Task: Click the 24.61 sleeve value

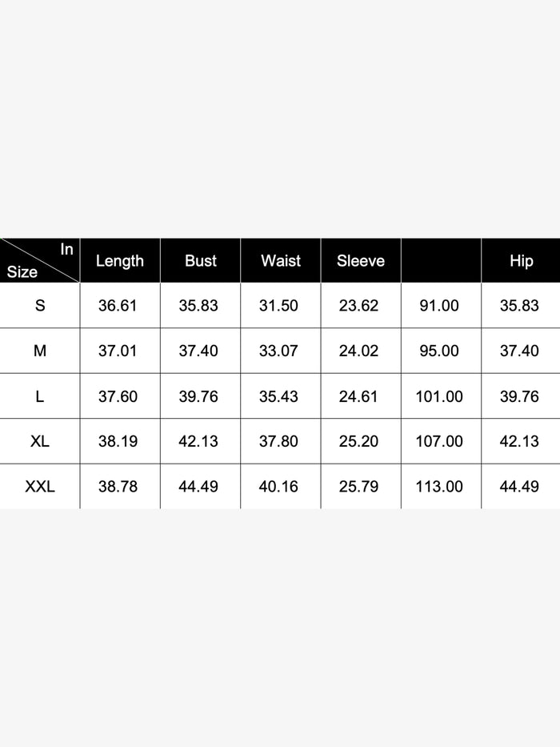Action: click(358, 396)
